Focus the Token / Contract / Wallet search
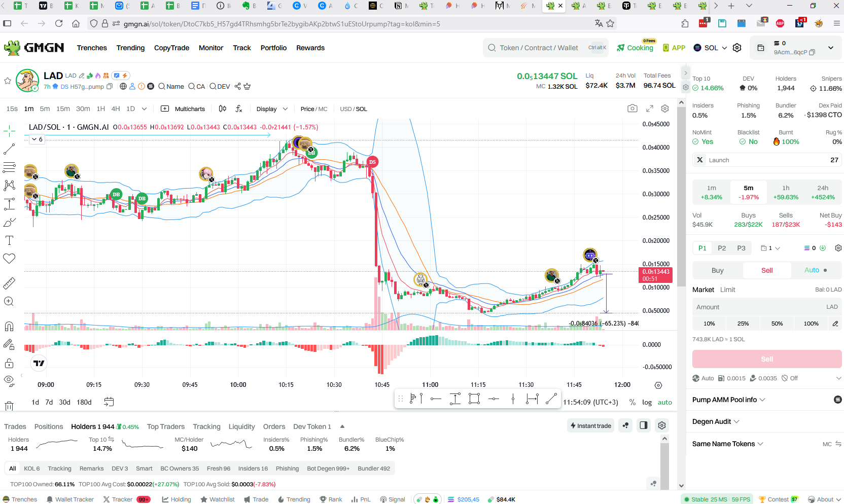This screenshot has width=844, height=504. (545, 48)
